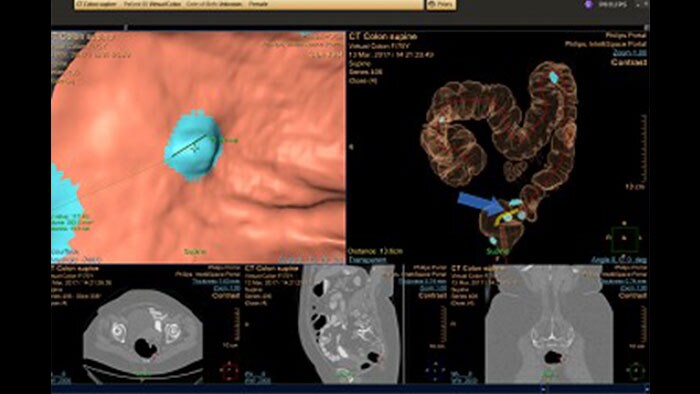Image resolution: width=700 pixels, height=394 pixels.
Task: Click the red orientation crosshair in axial view
Action: pos(230,370)
